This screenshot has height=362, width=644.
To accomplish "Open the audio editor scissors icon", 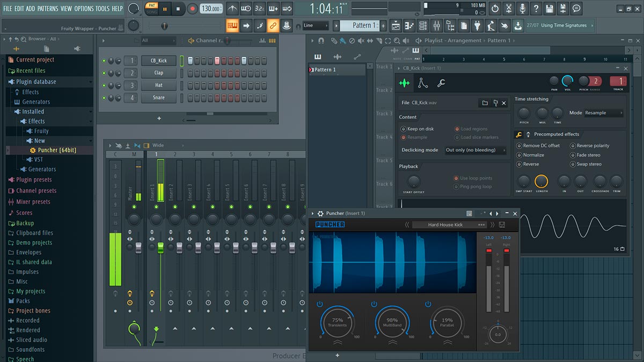I will click(508, 9).
